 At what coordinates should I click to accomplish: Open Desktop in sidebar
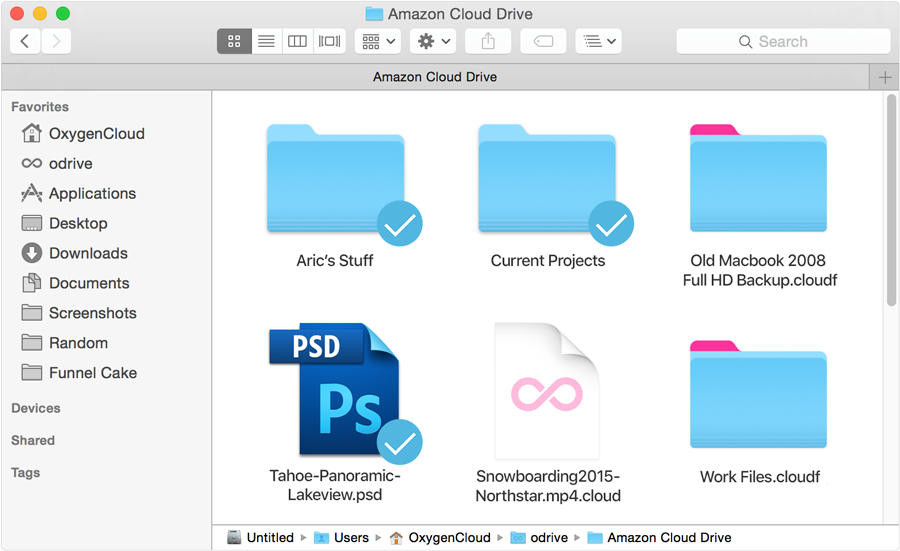tap(64, 223)
